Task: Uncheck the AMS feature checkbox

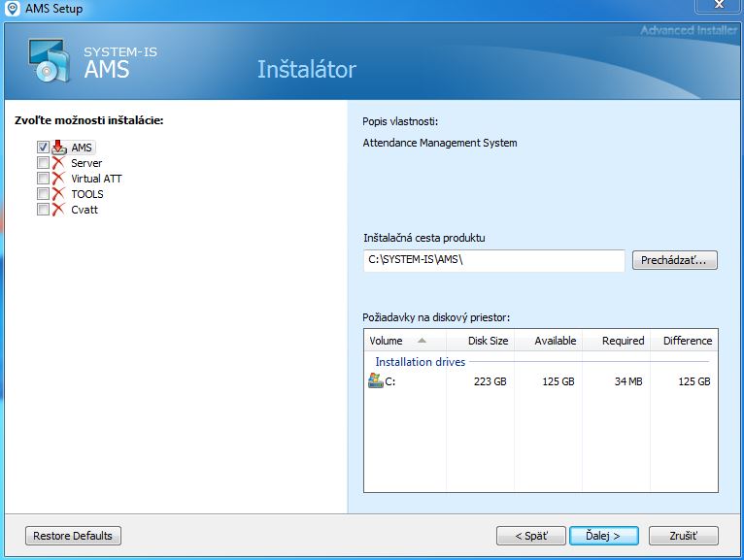Action: (x=43, y=148)
